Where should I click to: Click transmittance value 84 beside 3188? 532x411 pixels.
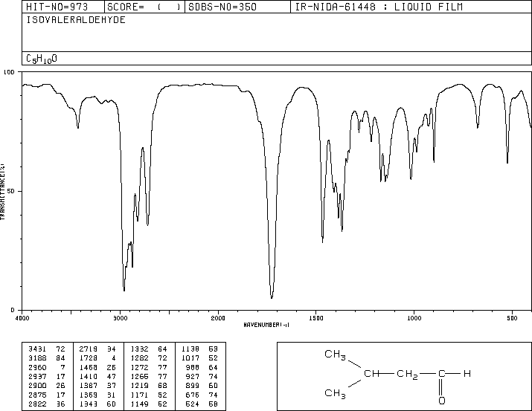(x=60, y=358)
